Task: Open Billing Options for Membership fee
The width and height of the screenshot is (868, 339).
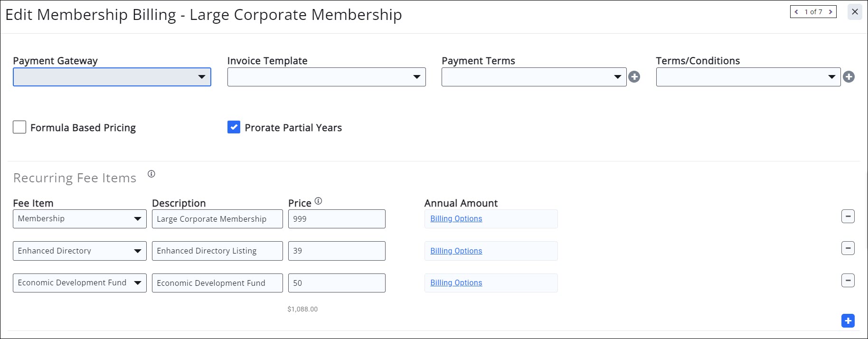Action: pyautogui.click(x=456, y=219)
